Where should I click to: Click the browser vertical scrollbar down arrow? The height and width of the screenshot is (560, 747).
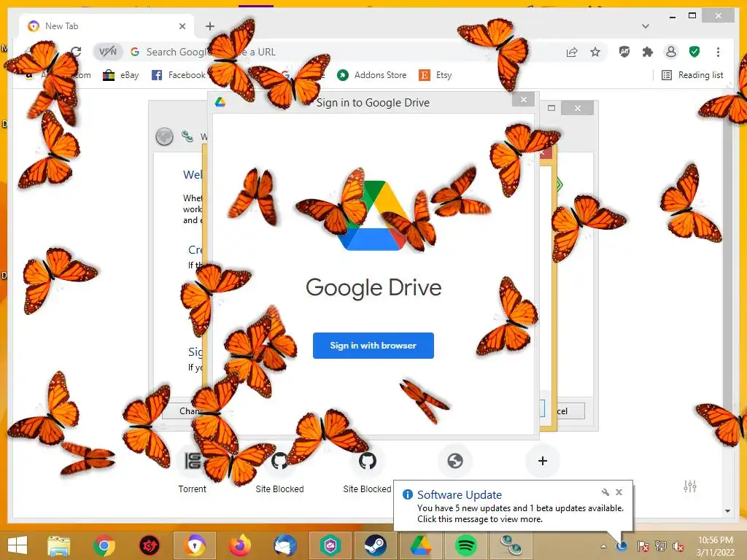pos(727,511)
